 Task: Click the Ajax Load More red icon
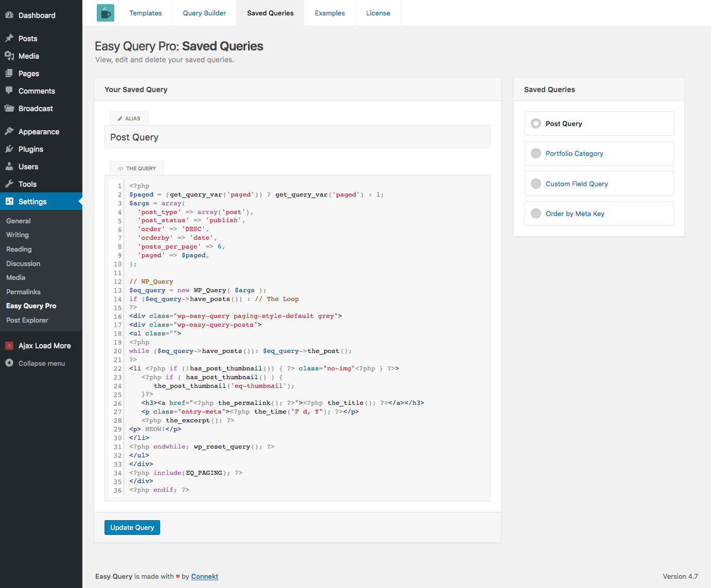point(9,346)
